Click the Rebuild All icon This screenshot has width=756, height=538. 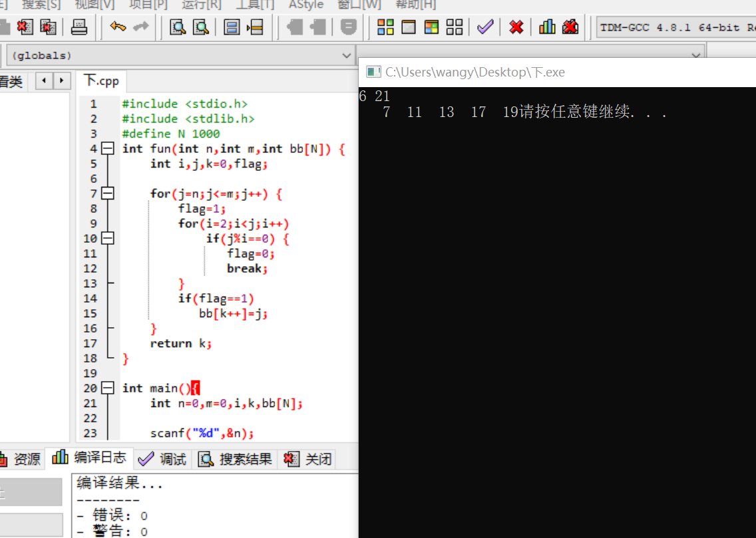[454, 27]
